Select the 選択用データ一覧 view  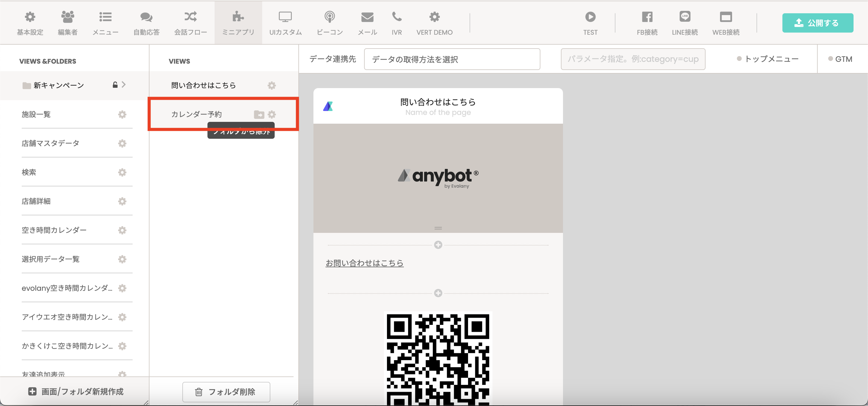click(x=51, y=259)
